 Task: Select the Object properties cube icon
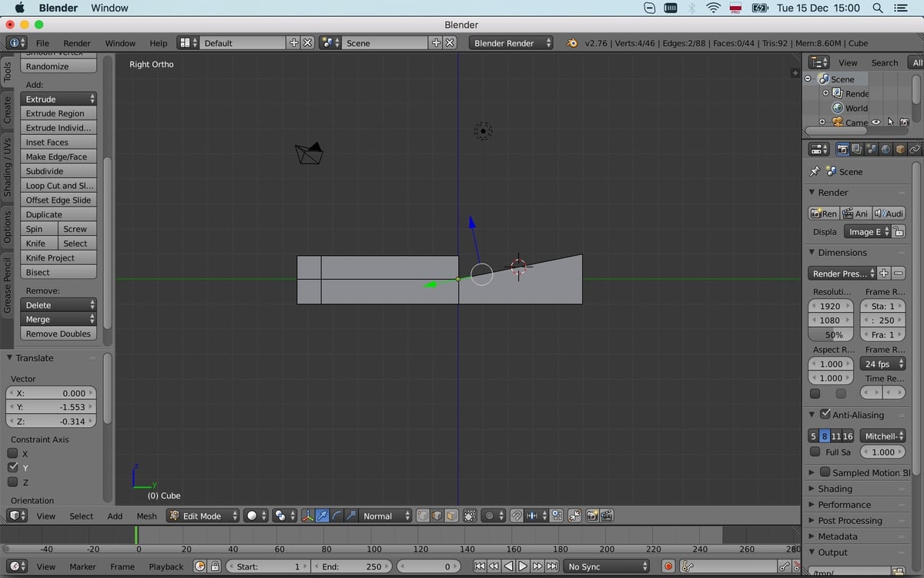(x=899, y=149)
